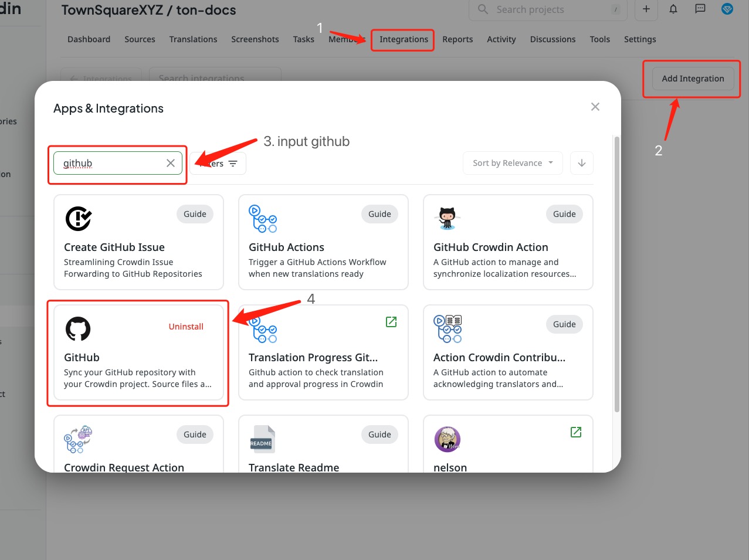Click the GitHub logo icon

coord(78,329)
